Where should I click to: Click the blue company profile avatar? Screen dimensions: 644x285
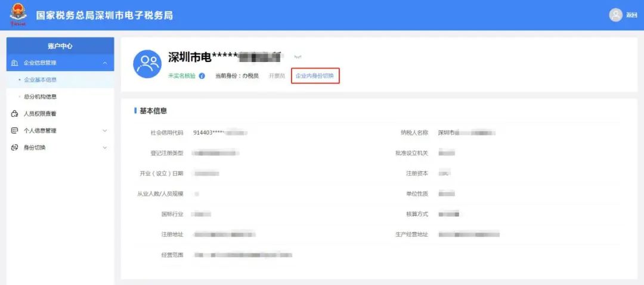147,64
